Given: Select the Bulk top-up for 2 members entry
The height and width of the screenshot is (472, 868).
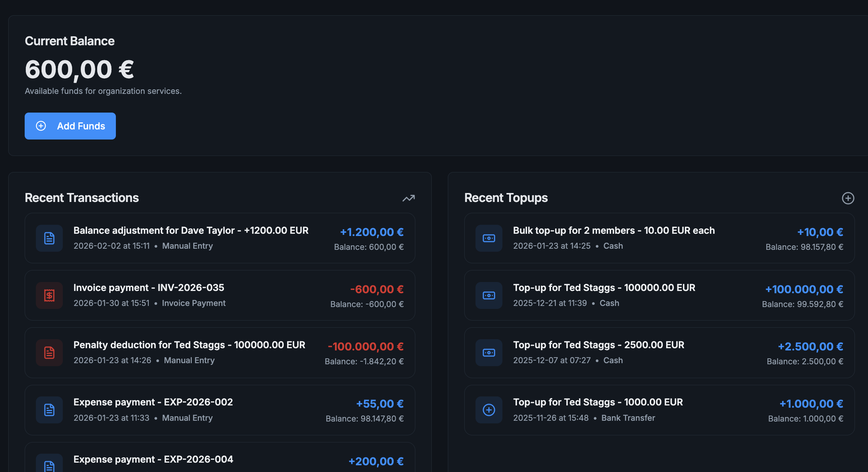Looking at the screenshot, I should click(x=614, y=231).
